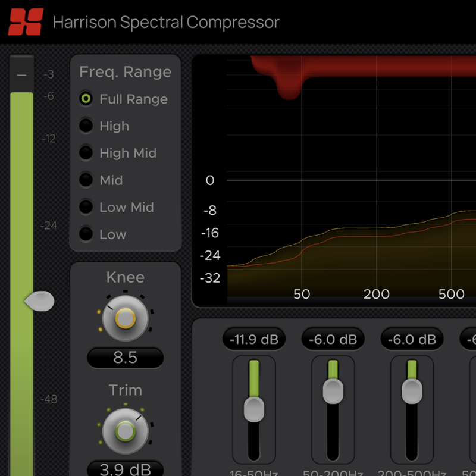Adjust the Knee knob
Screen dimensions: 476x476
coord(125,317)
